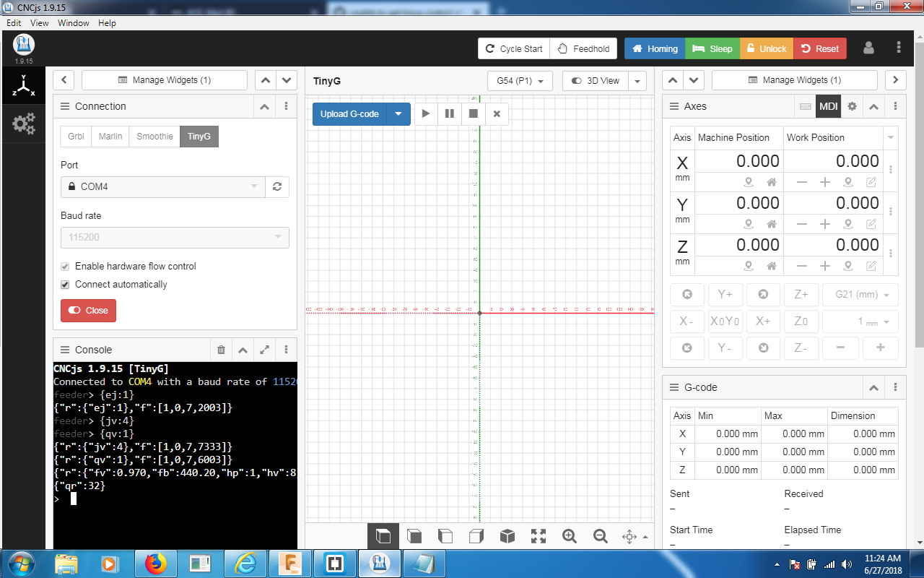Unload G-code with the X icon
Image resolution: width=924 pixels, height=578 pixels.
point(497,113)
